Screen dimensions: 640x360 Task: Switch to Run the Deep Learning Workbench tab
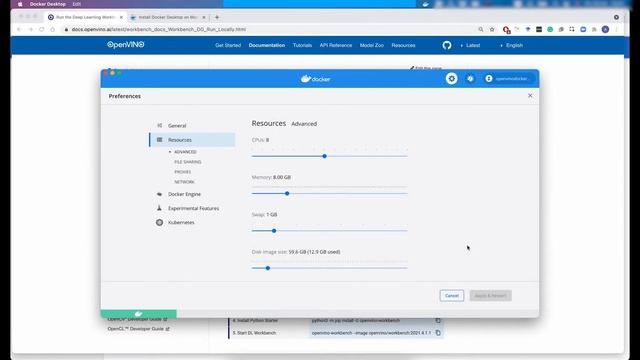point(86,17)
